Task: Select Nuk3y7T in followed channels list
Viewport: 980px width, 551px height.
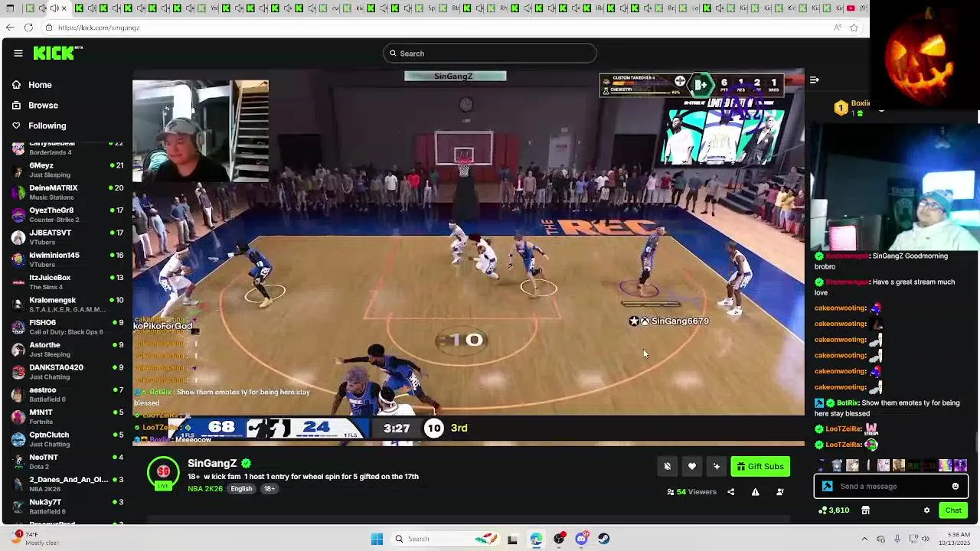Action: point(67,507)
